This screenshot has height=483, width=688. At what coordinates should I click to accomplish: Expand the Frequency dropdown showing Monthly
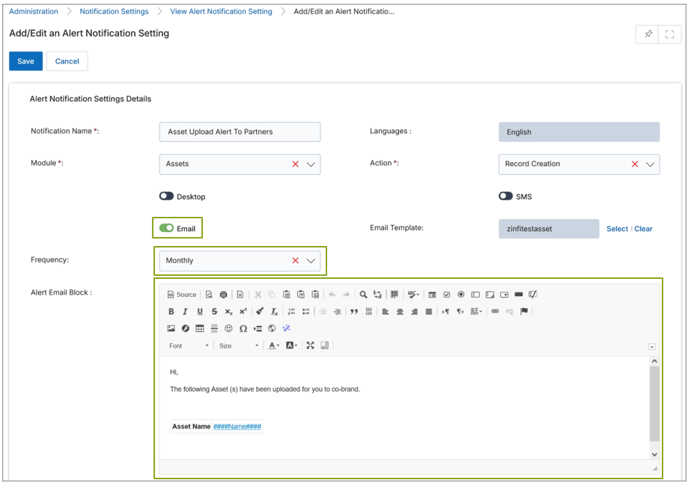coord(311,261)
